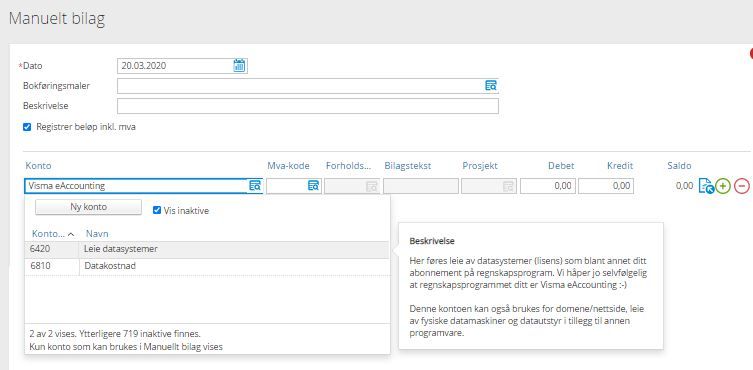The width and height of the screenshot is (753, 370).
Task: Click the Beskrivelse tooltip heading
Action: click(432, 241)
